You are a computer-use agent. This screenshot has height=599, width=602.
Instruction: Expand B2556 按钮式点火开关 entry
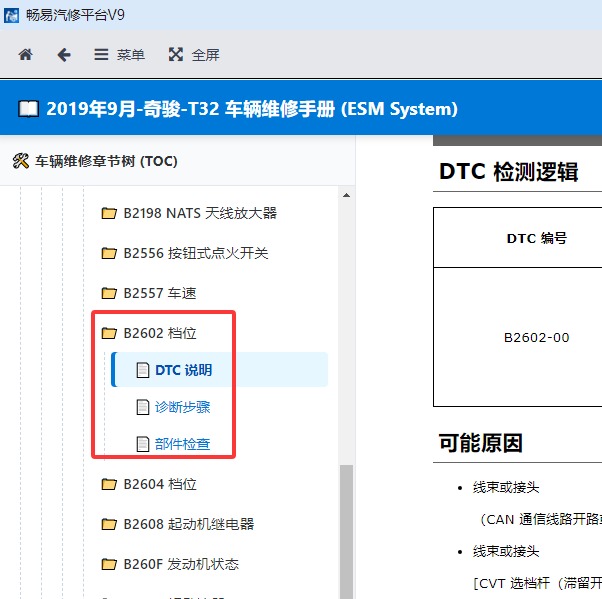point(196,253)
